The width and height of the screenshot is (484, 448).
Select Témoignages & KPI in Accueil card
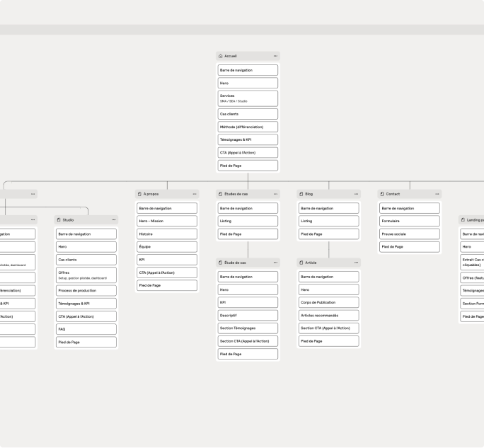point(248,139)
